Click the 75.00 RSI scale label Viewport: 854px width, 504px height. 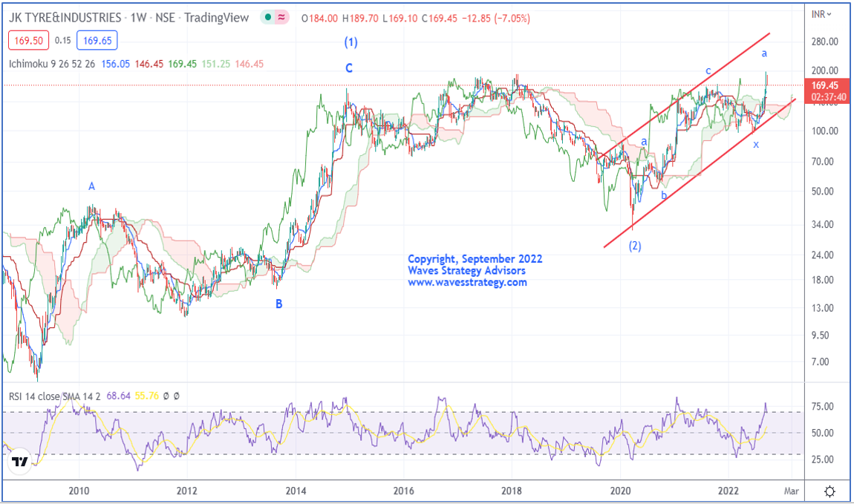(822, 407)
